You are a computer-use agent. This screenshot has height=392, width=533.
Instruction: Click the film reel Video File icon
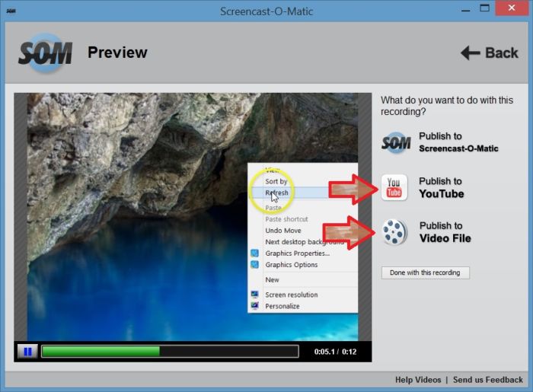pyautogui.click(x=394, y=232)
